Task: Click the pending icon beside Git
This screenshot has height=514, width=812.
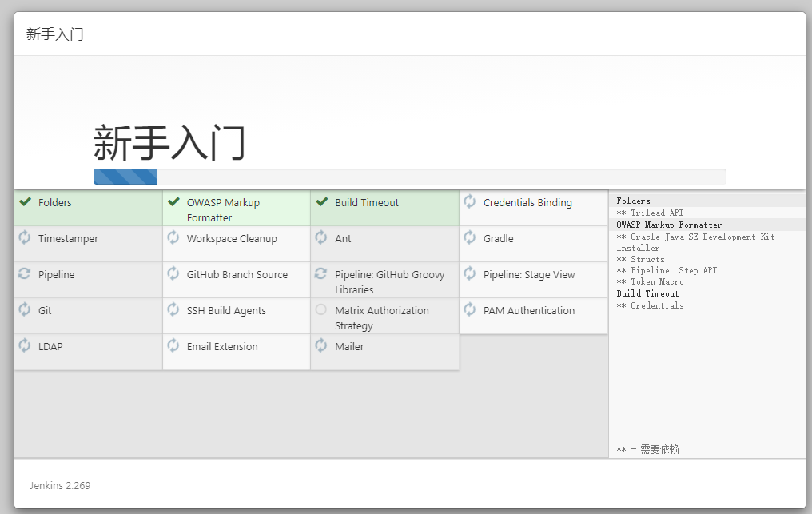Action: click(24, 309)
